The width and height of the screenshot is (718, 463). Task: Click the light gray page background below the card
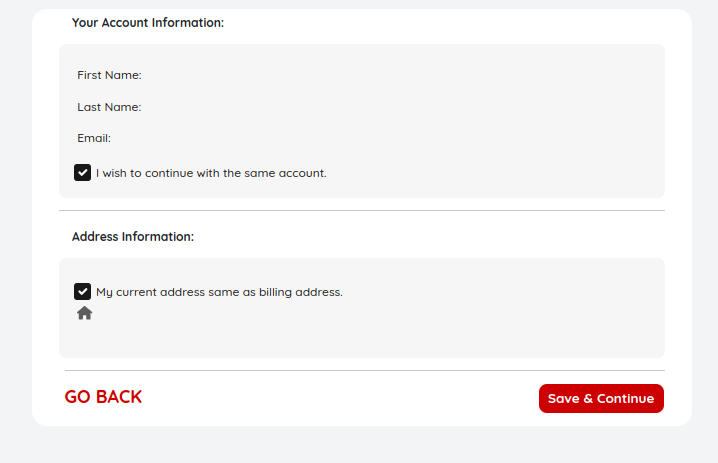[x=360, y=445]
